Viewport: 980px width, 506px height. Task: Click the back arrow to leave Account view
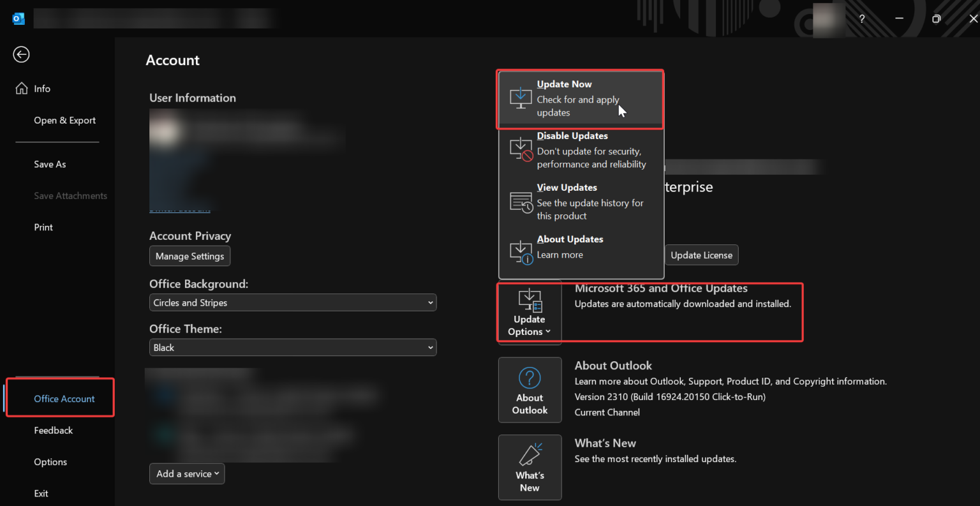21,54
